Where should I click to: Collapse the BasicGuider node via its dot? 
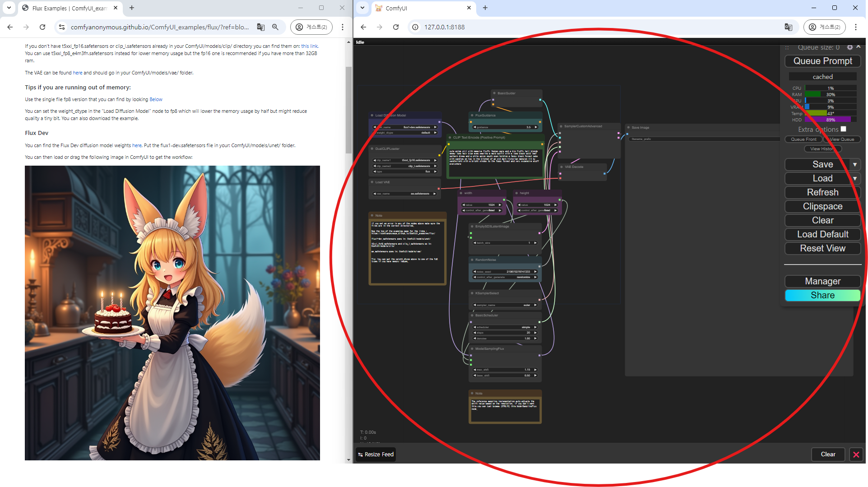494,93
